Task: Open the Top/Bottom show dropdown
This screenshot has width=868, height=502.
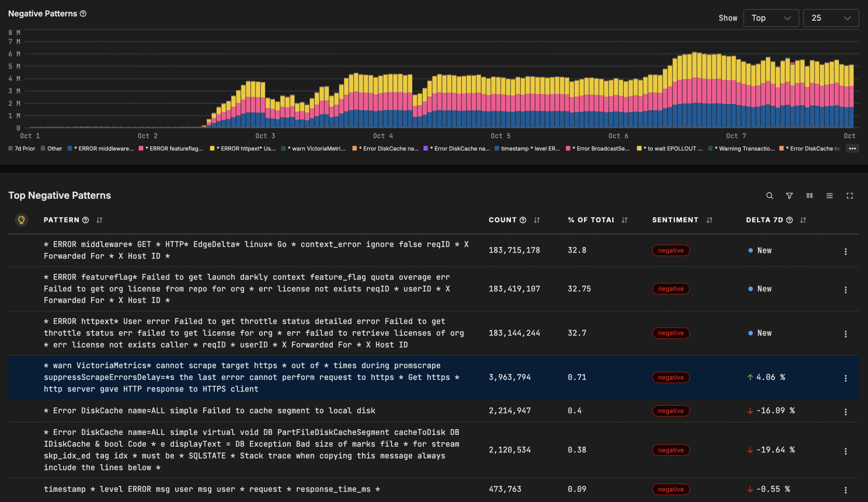Action: point(771,18)
